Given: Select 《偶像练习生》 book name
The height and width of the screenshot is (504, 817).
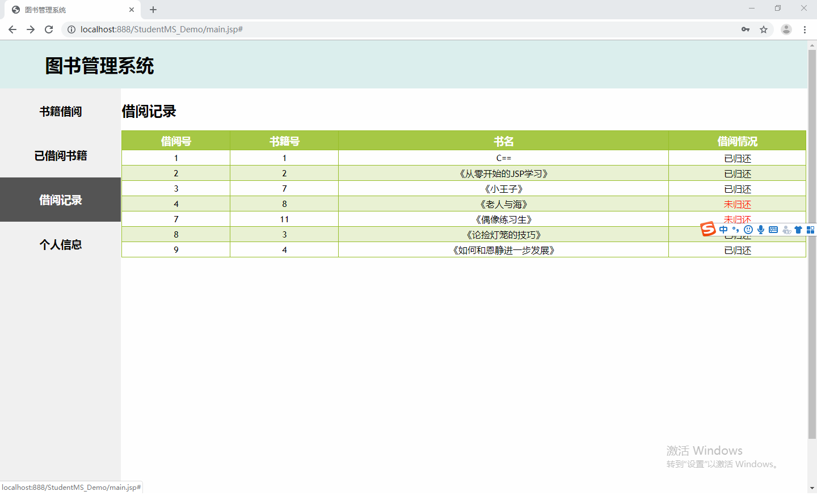Looking at the screenshot, I should pyautogui.click(x=504, y=219).
